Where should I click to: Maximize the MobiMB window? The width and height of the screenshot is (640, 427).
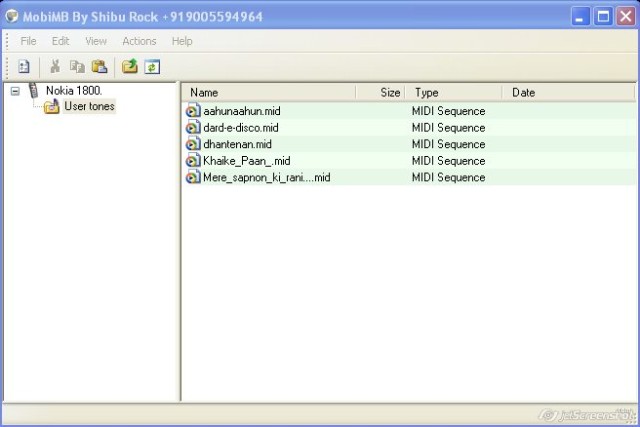[x=603, y=16]
